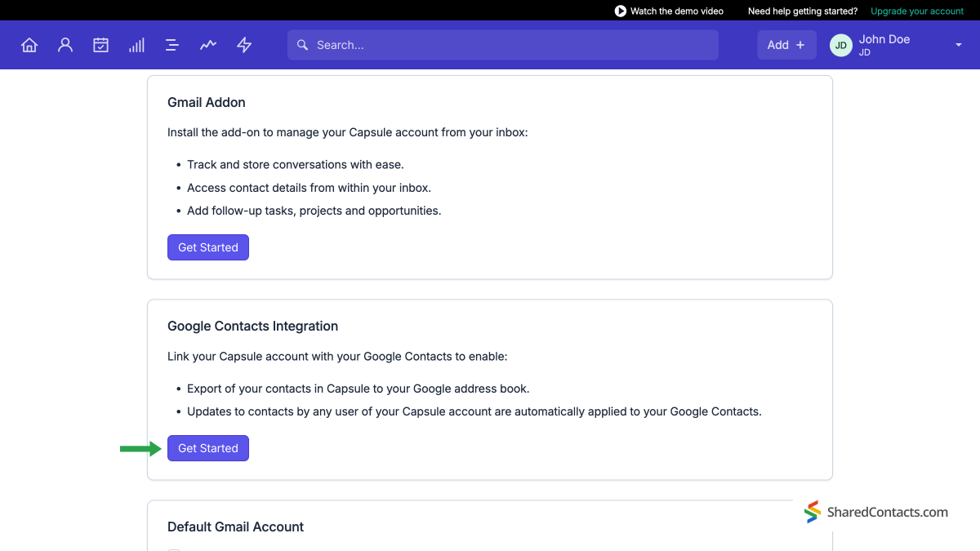The width and height of the screenshot is (980, 551).
Task: Click the demo video play icon
Action: coord(621,11)
